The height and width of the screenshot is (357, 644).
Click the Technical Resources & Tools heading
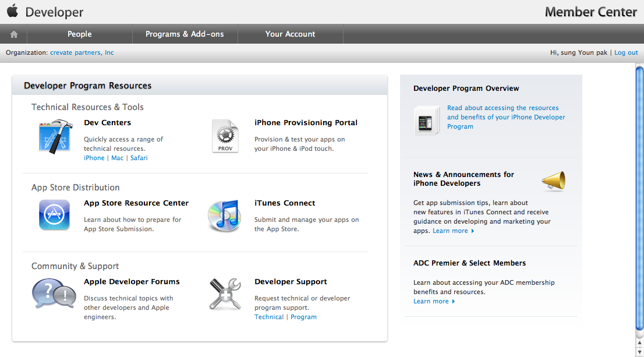point(87,107)
